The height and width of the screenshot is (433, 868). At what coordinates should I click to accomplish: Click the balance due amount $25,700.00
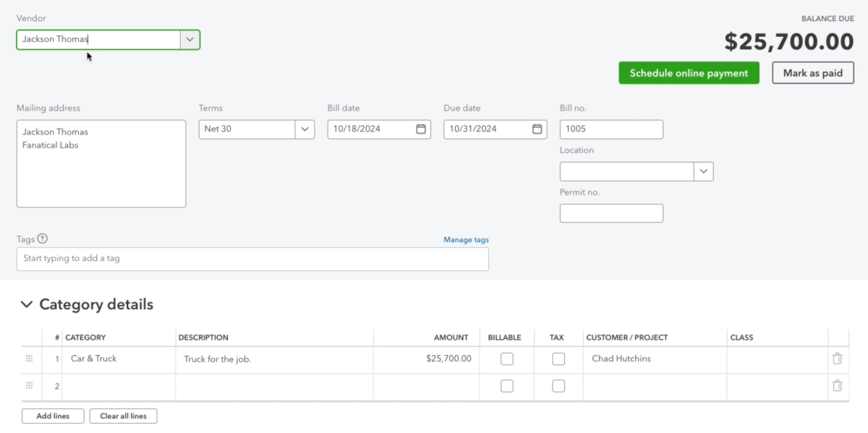coord(789,42)
